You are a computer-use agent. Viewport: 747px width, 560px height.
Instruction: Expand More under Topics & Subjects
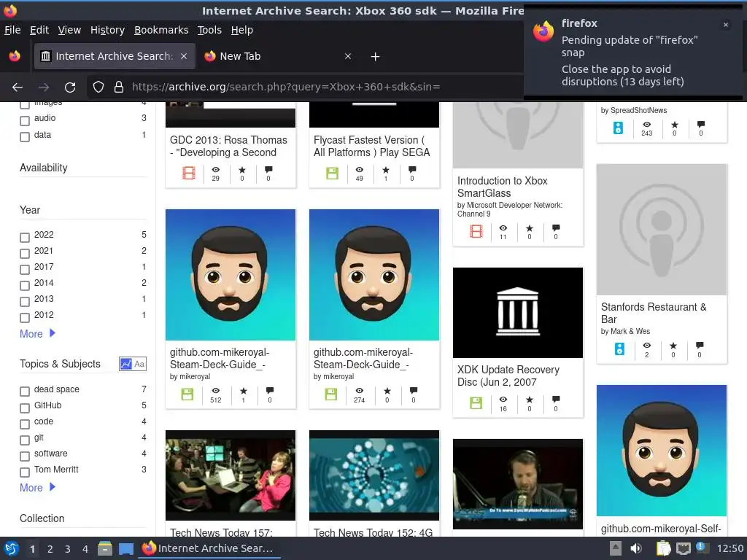tap(38, 487)
